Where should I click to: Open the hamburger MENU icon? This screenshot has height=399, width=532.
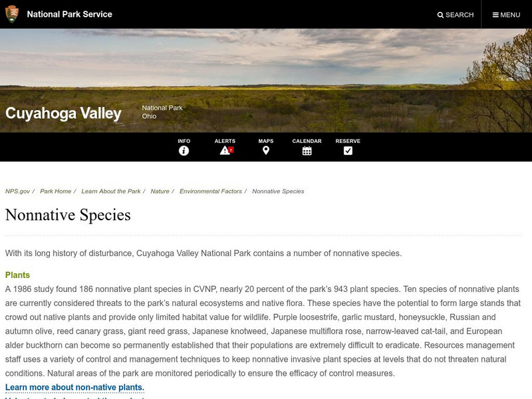point(495,15)
